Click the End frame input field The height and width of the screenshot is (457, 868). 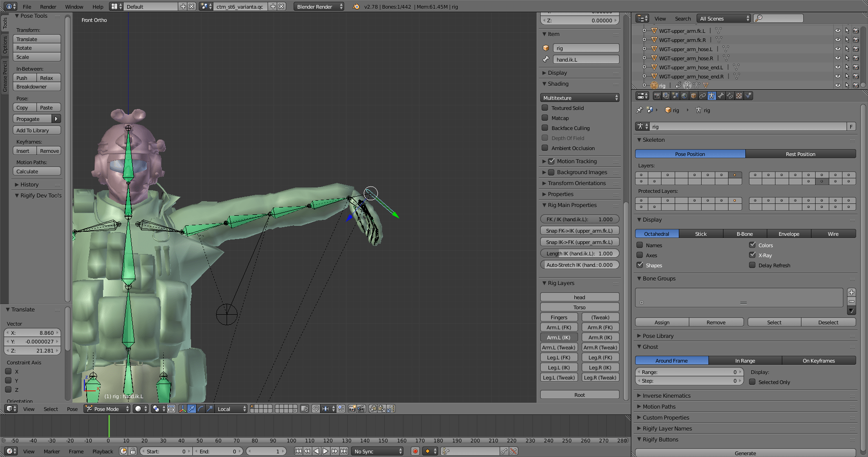[218, 451]
